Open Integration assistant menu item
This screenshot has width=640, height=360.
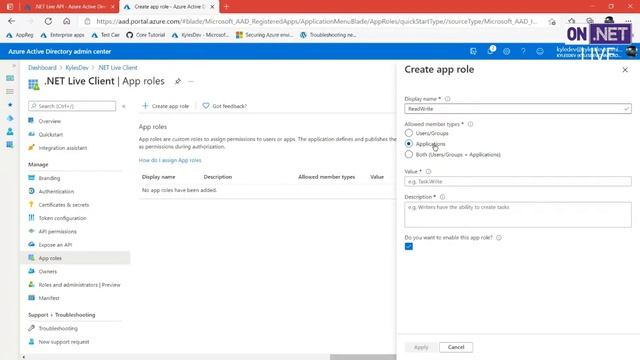pos(62,148)
